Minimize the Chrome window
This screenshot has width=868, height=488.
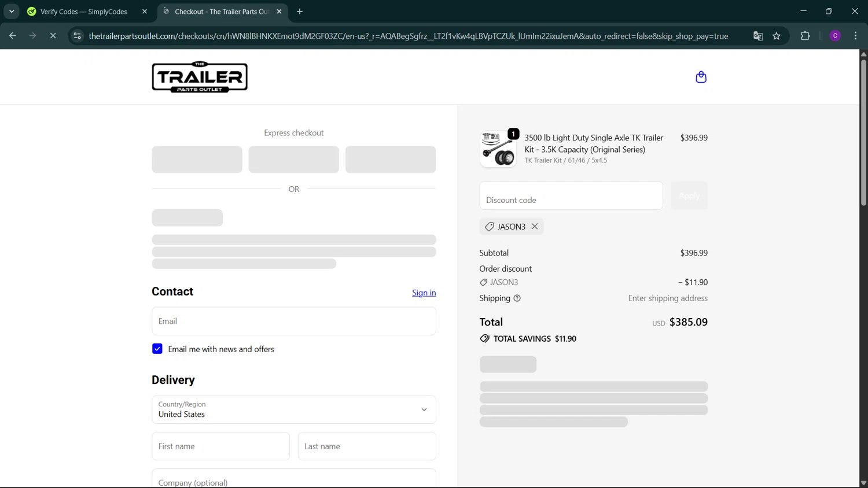click(803, 11)
